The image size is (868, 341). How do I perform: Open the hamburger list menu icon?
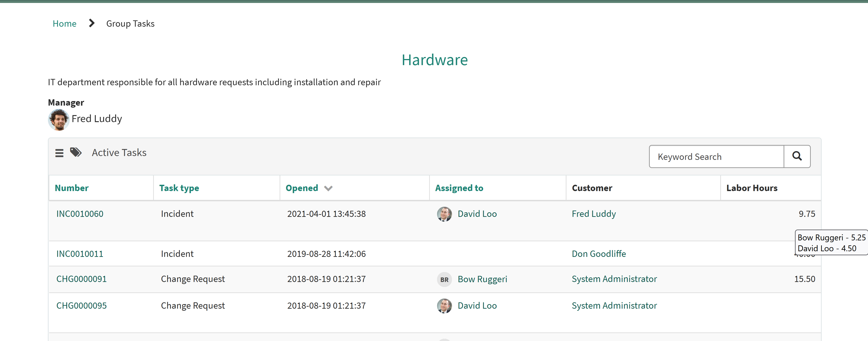[59, 153]
